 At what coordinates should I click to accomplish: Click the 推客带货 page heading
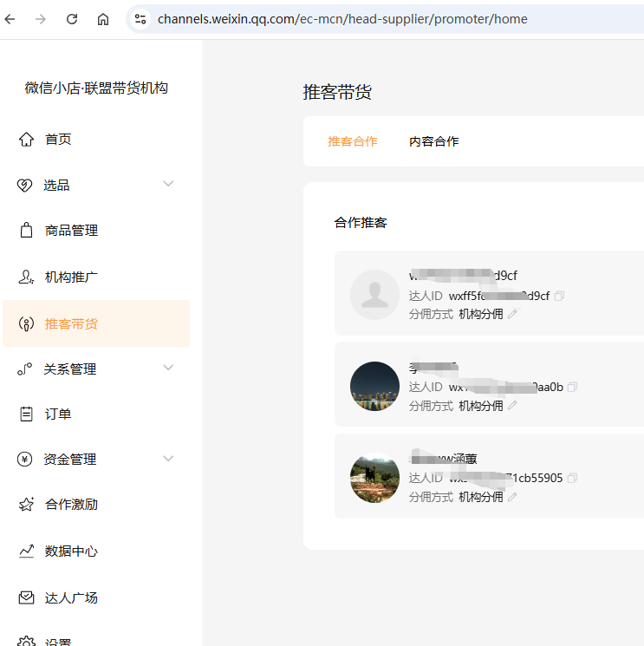click(x=337, y=91)
